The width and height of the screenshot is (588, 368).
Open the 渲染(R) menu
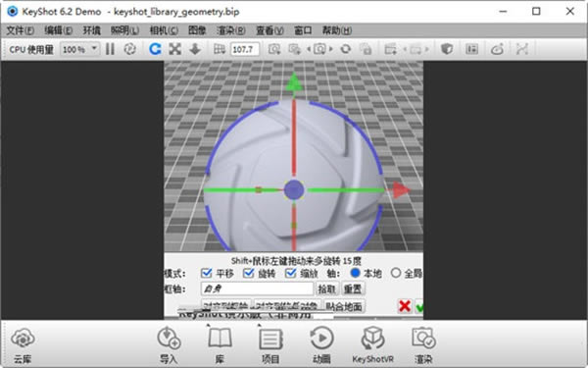tap(231, 30)
